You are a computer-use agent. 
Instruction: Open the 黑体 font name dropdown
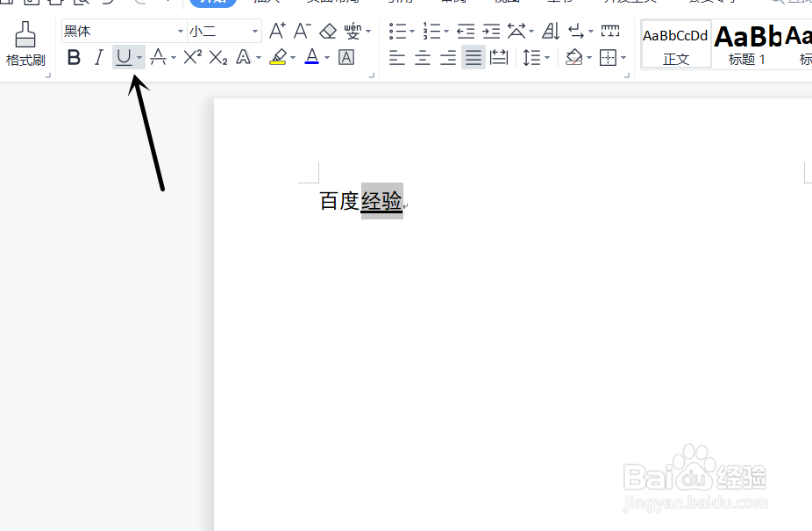[181, 31]
